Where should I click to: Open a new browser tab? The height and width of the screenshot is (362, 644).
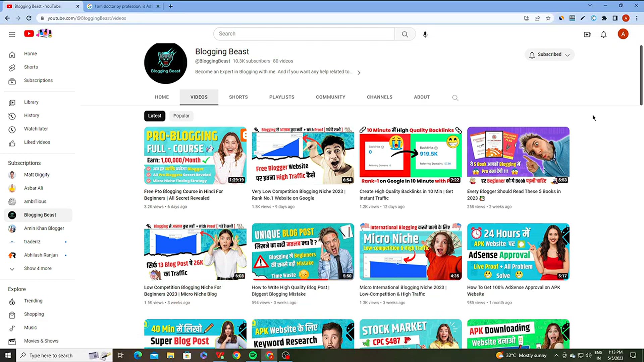coord(171,6)
